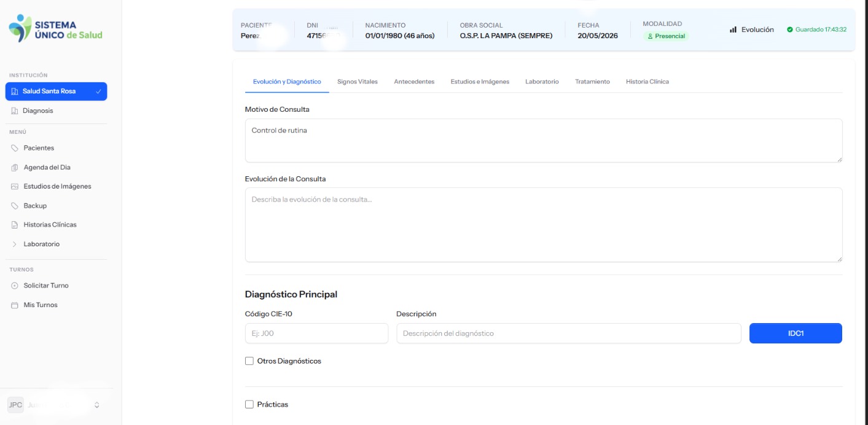Screen dimensions: 868x425
Task: Switch to the Signos Vitales tab
Action: pyautogui.click(x=358, y=82)
